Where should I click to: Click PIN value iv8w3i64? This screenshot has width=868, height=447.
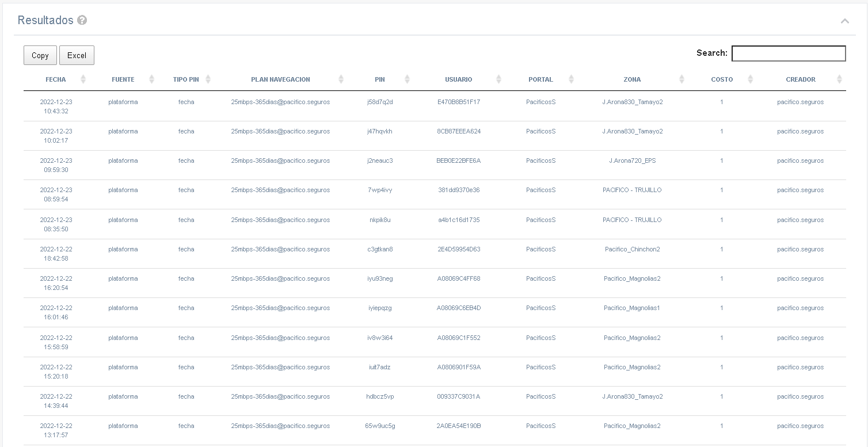pyautogui.click(x=380, y=338)
